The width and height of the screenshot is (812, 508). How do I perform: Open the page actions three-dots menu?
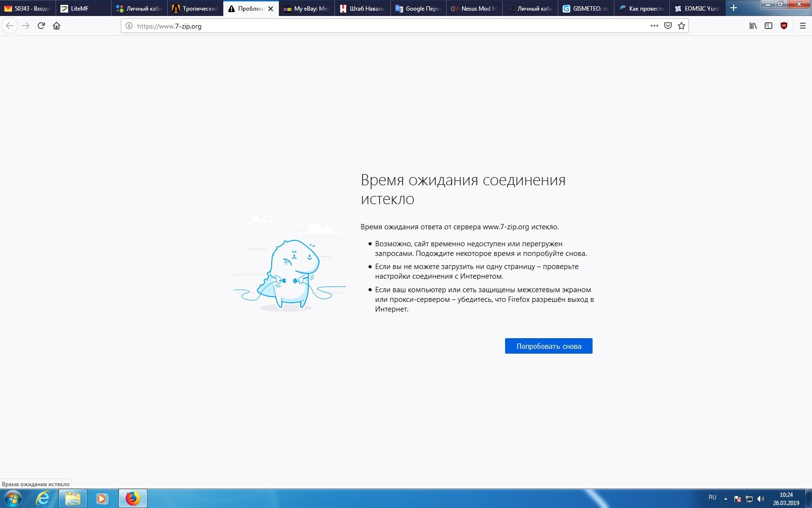654,26
